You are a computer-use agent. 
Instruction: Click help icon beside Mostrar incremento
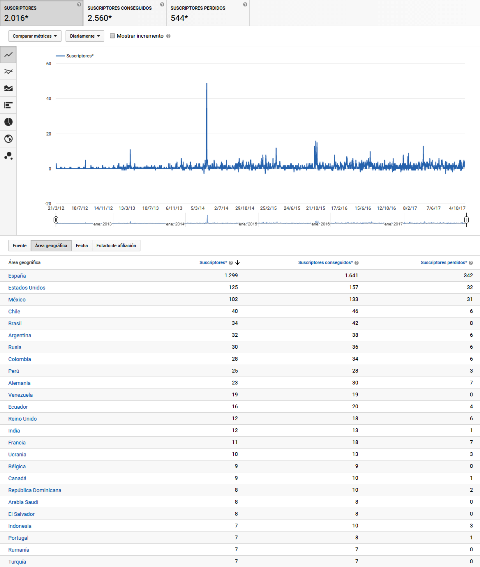pyautogui.click(x=168, y=36)
